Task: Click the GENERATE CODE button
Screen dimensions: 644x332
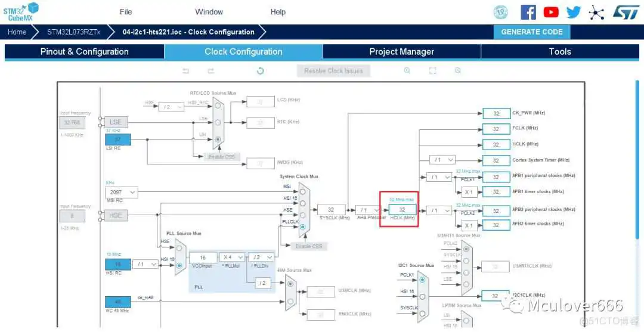Action: pyautogui.click(x=532, y=32)
